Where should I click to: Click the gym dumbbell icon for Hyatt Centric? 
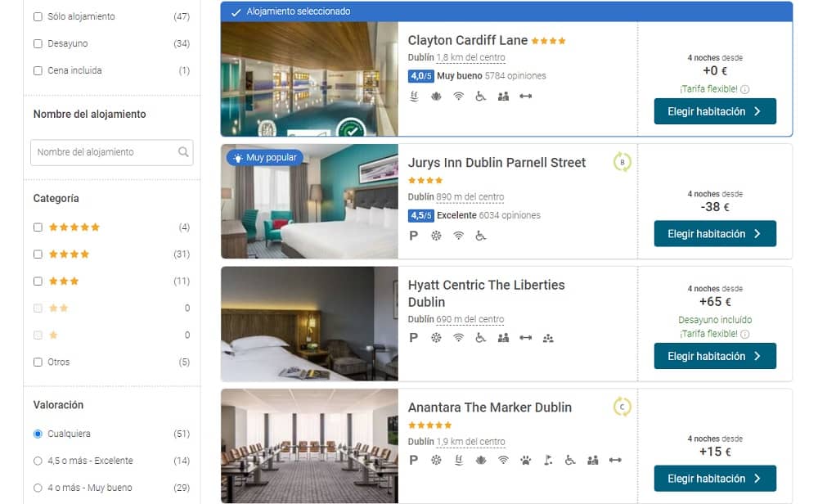click(x=526, y=338)
